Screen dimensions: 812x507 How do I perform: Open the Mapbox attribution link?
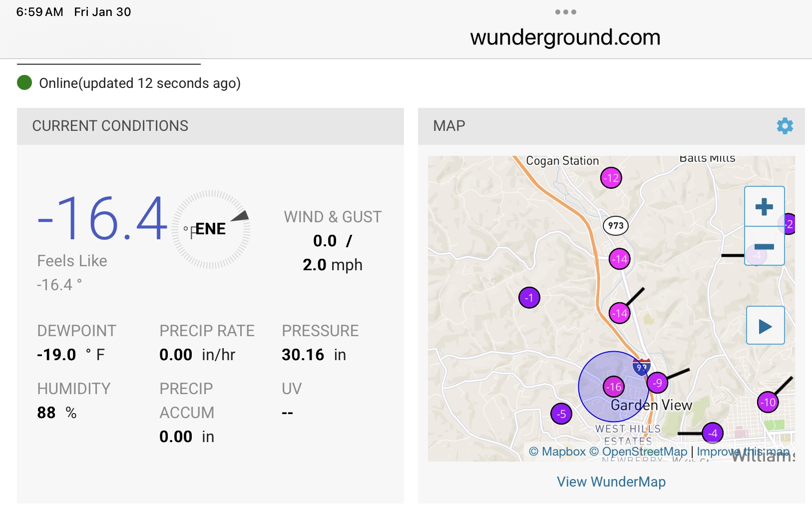(x=557, y=452)
